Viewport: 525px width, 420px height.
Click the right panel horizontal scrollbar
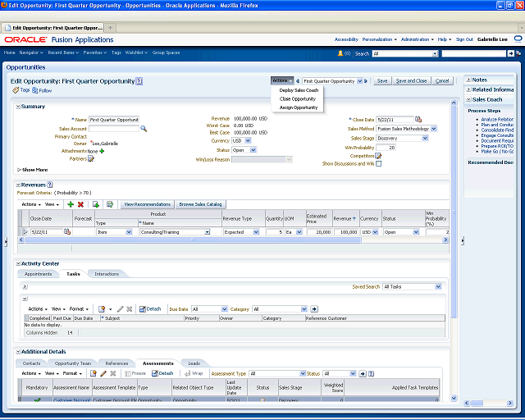[x=477, y=403]
